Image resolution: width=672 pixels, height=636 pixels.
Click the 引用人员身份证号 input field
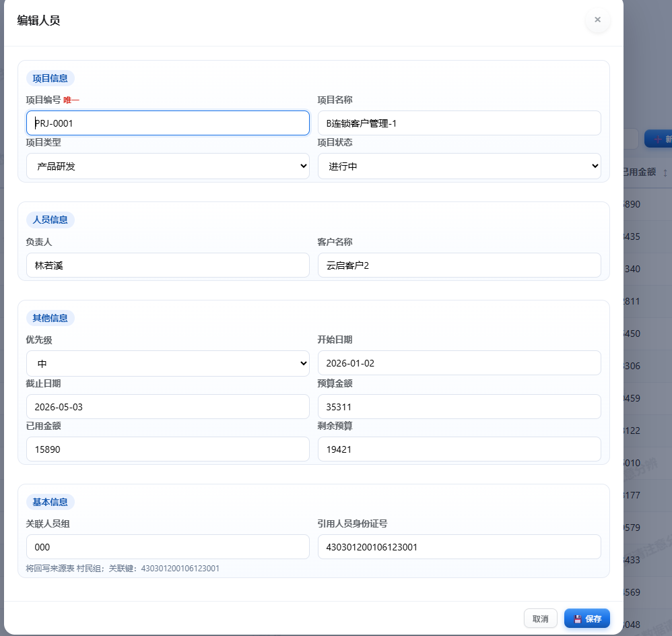[x=459, y=547]
